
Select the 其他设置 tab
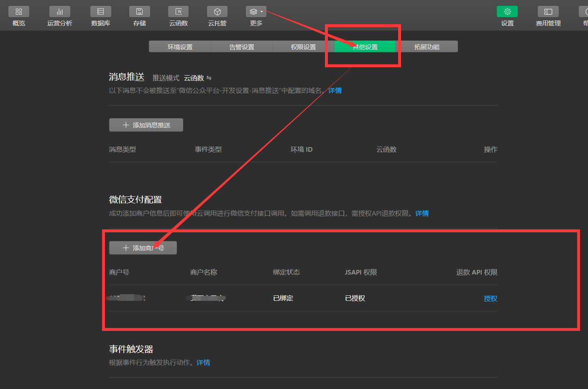[x=365, y=46]
